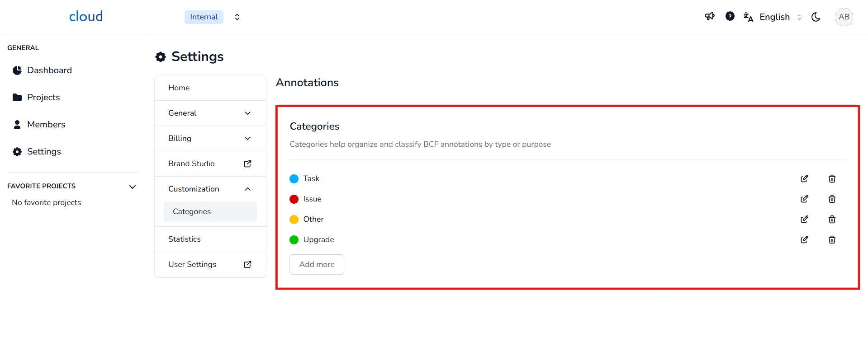Collapse the Favorite Projects list
The width and height of the screenshot is (868, 346).
(133, 187)
